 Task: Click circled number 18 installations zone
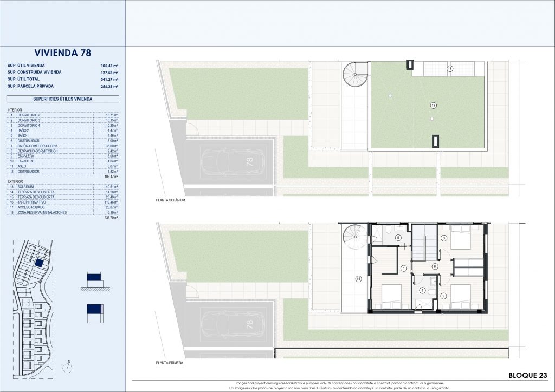click(x=449, y=69)
